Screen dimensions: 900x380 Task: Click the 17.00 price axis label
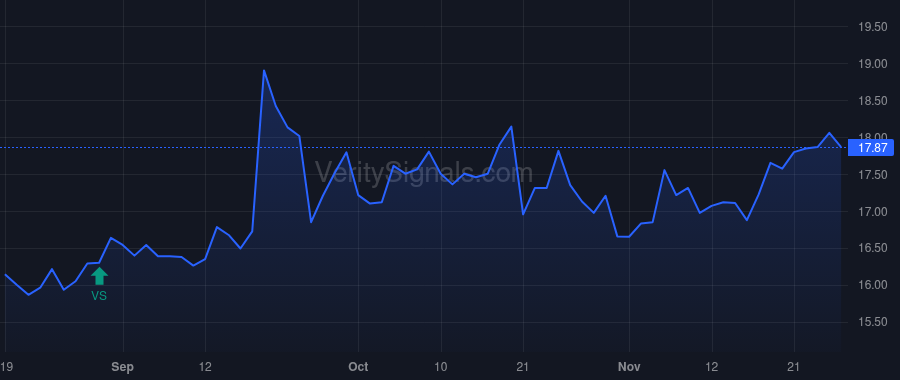[872, 212]
